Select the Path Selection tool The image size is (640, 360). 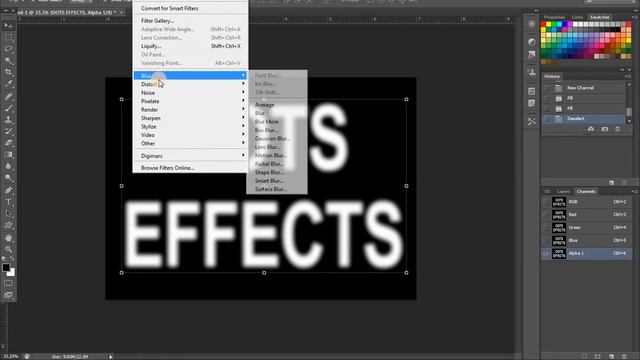(x=8, y=213)
